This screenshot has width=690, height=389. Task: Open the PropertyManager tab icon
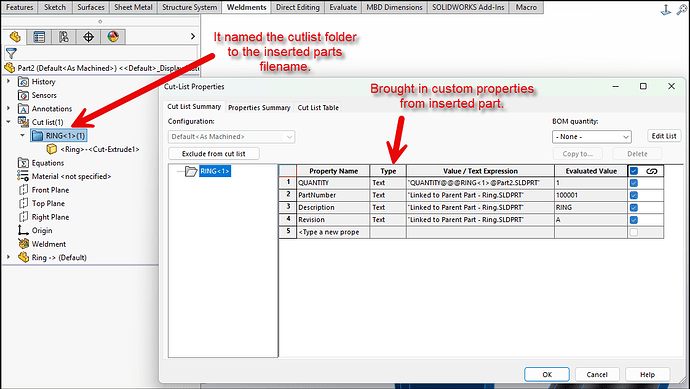pyautogui.click(x=39, y=37)
